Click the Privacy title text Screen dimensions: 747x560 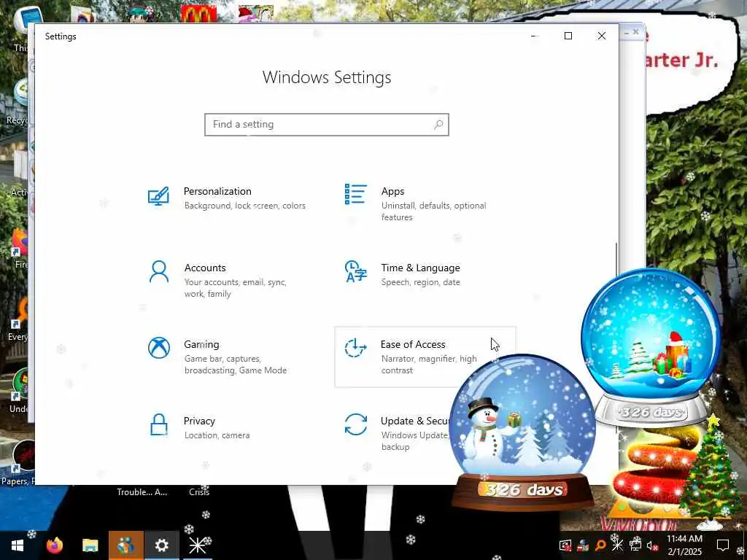[199, 421]
